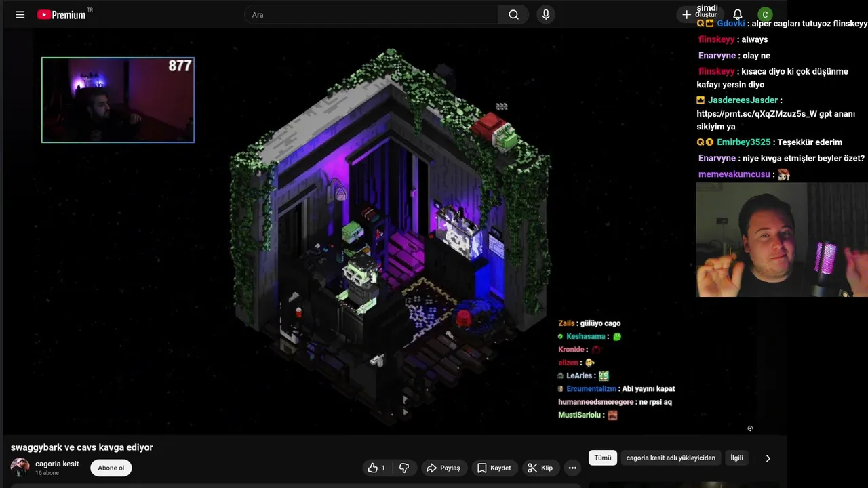Image resolution: width=868 pixels, height=488 pixels.
Task: Create a clip with Klip button
Action: (540, 468)
